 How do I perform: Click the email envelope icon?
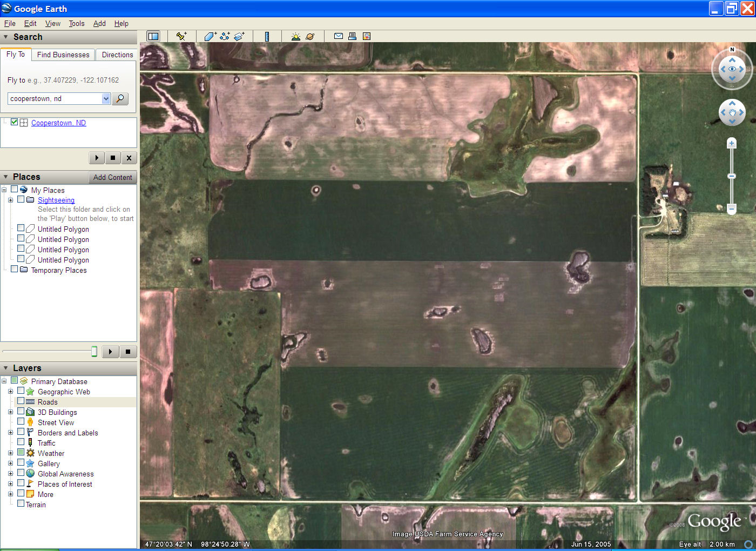click(x=339, y=36)
